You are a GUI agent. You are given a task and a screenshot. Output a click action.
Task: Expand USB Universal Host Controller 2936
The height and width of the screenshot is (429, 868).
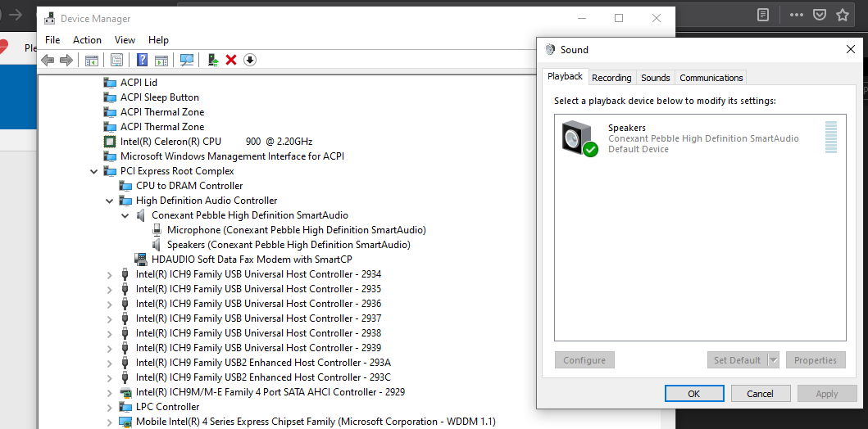click(x=110, y=304)
